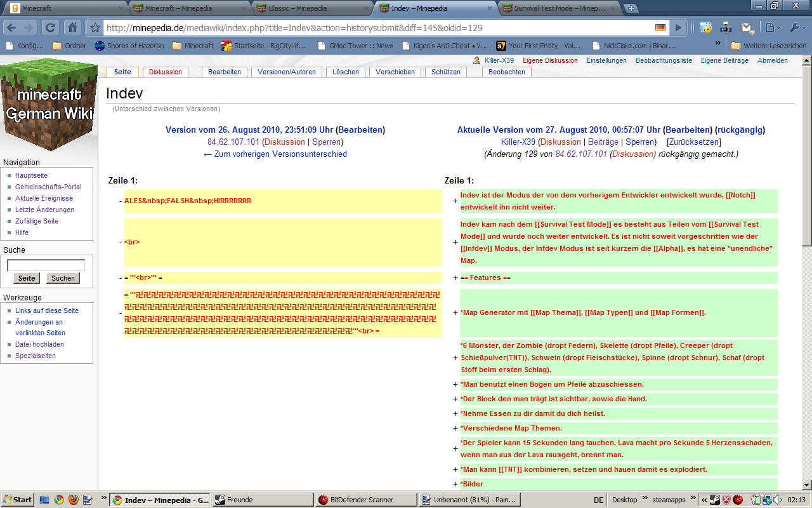Viewport: 812px width, 508px height.
Task: Go to browser home page icon
Action: [x=72, y=28]
